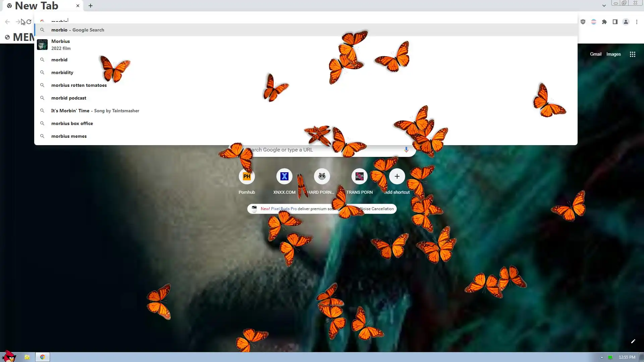Show hidden system tray icons

pyautogui.click(x=602, y=357)
